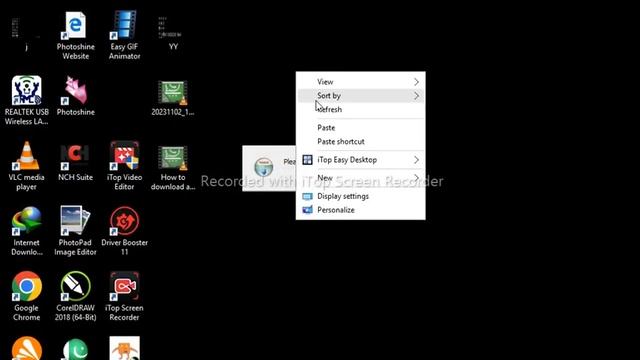Click the round globe icon in the popup
Screen dimensions: 640x360
pyautogui.click(x=264, y=167)
